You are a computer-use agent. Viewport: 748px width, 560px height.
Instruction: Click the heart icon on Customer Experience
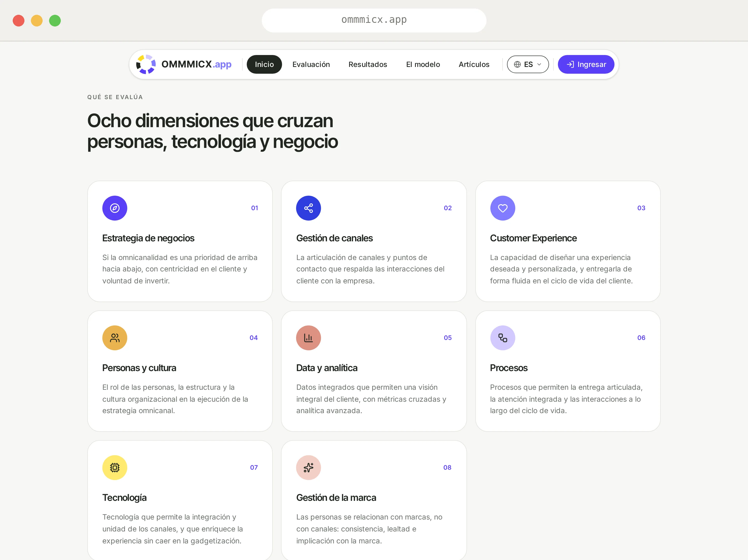point(503,208)
